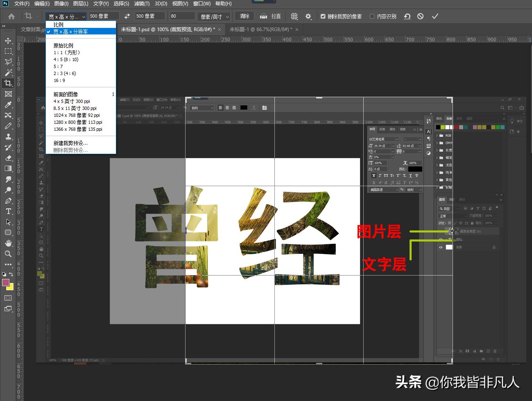Select the Horizontal Type tool
The height and width of the screenshot is (401, 532).
(x=9, y=212)
